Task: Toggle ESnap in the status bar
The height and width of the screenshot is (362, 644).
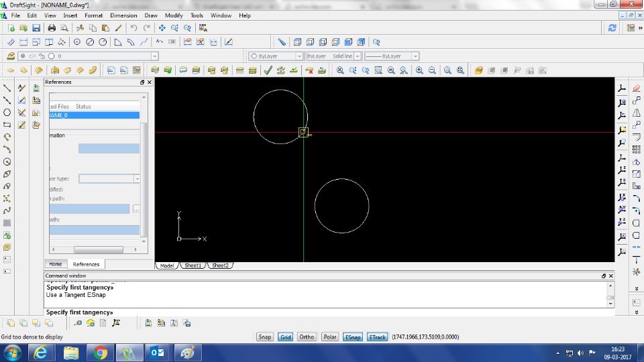Action: [x=353, y=337]
